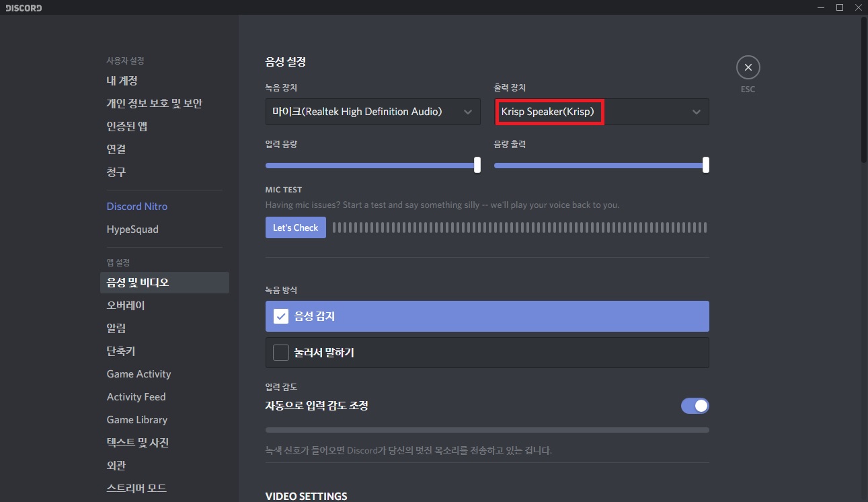868x502 pixels.
Task: Click the settings page vertical scrollbar
Action: click(x=863, y=91)
